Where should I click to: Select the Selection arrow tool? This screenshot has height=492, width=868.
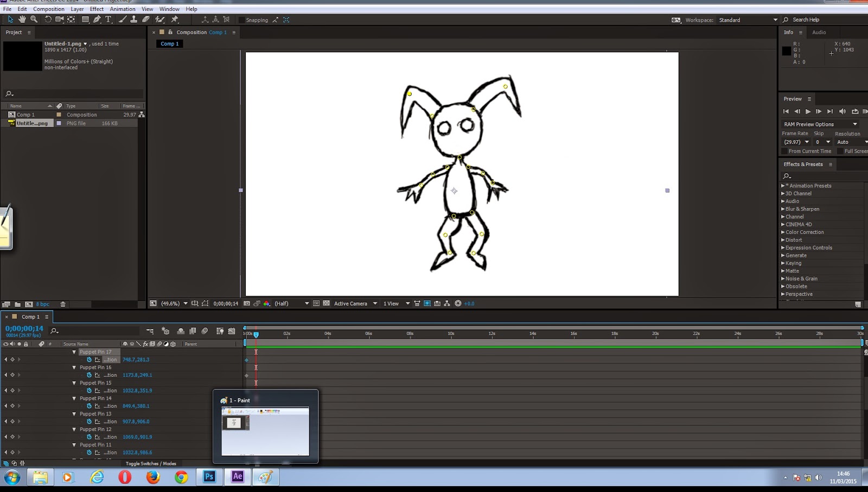pos(10,20)
